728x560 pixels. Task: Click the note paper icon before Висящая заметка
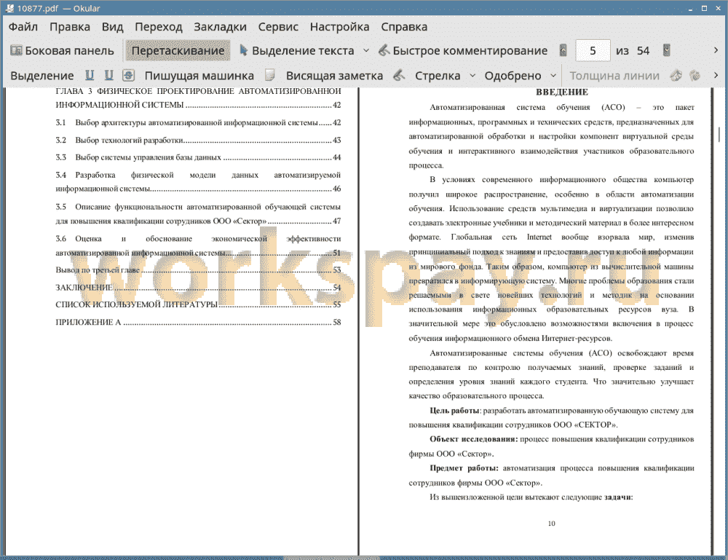[x=270, y=75]
